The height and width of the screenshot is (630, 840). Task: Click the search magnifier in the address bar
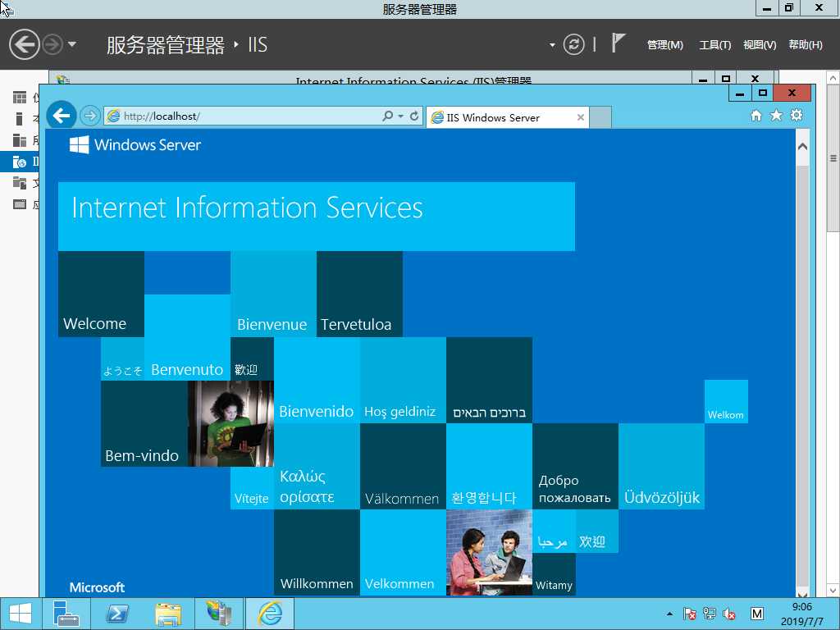387,116
